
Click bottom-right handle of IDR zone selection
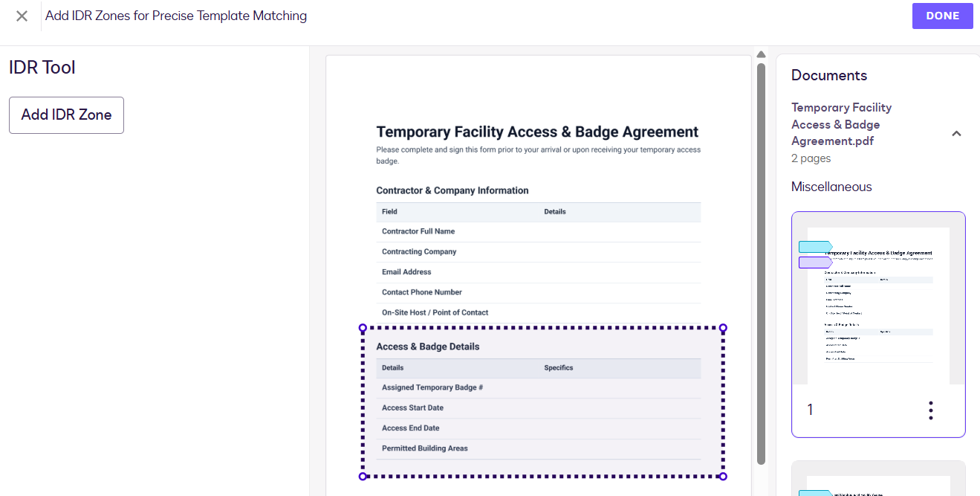pos(723,476)
